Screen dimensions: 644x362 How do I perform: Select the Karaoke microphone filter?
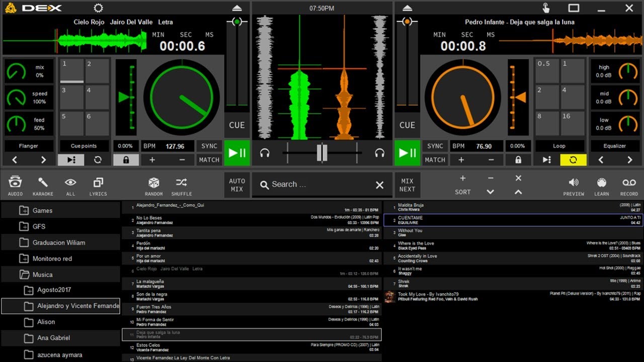[x=43, y=185]
